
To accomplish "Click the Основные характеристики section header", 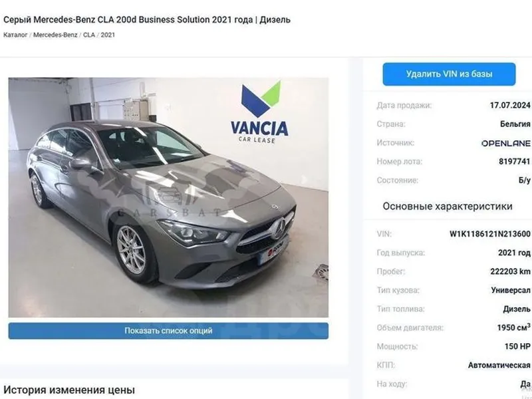I will tap(448, 206).
